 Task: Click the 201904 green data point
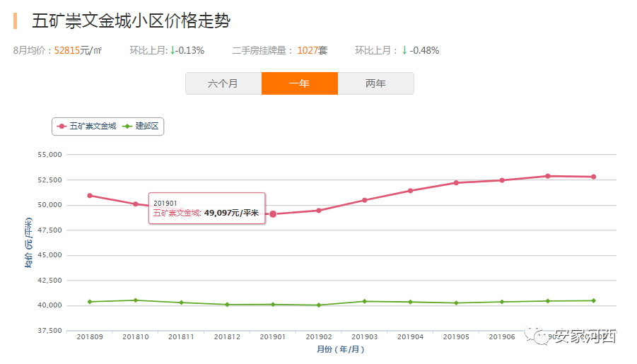(x=410, y=302)
